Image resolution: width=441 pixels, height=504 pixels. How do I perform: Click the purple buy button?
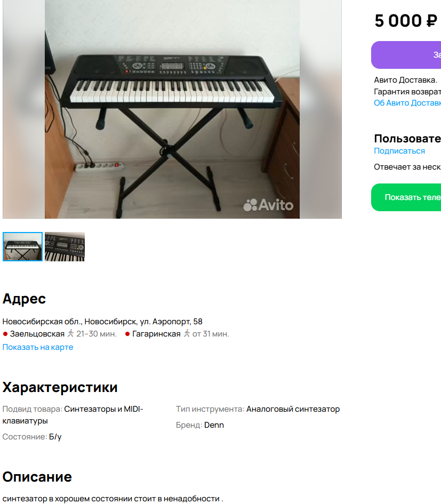coord(406,55)
